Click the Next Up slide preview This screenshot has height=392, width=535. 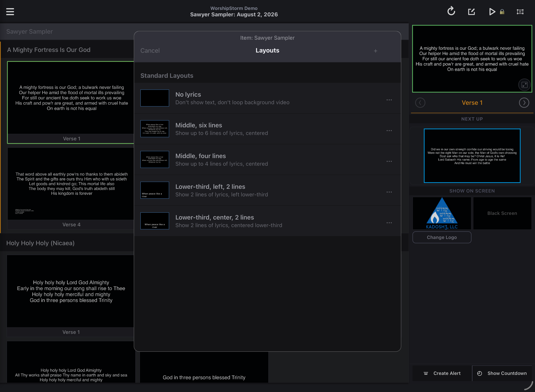[472, 156]
